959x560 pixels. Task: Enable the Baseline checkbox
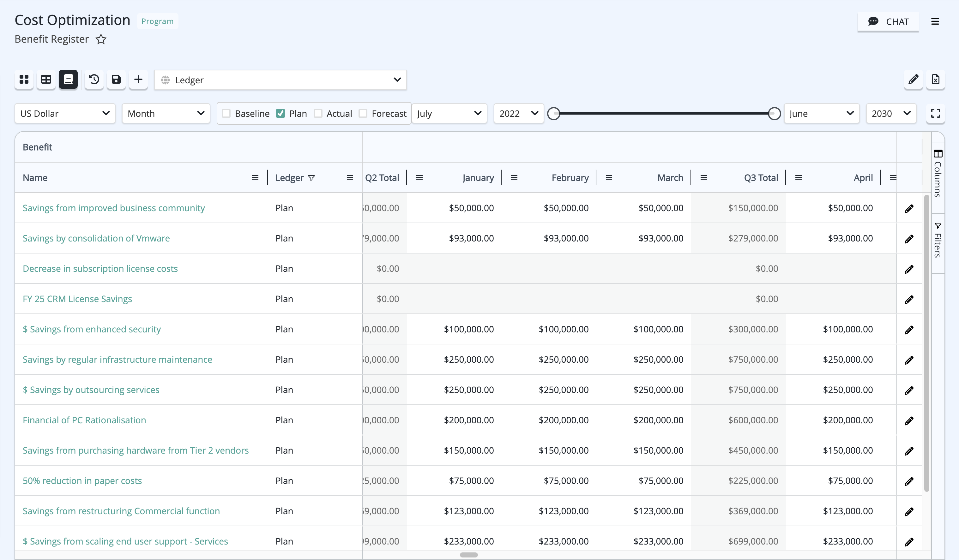226,113
